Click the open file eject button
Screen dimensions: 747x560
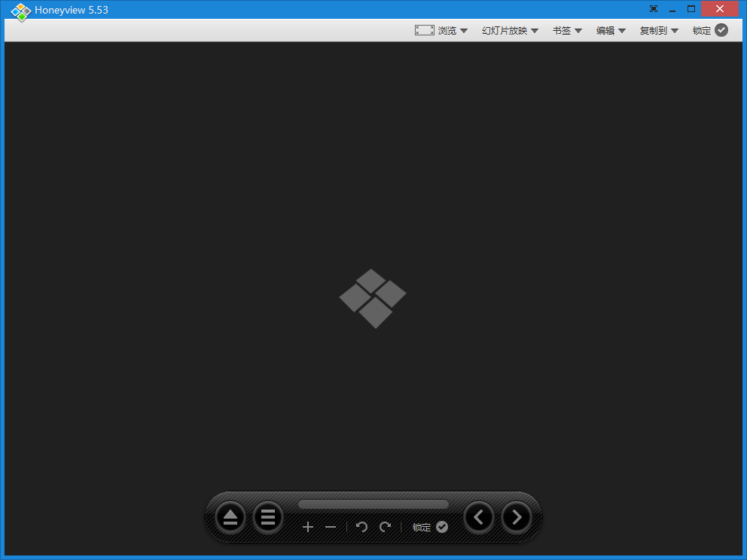pos(230,517)
